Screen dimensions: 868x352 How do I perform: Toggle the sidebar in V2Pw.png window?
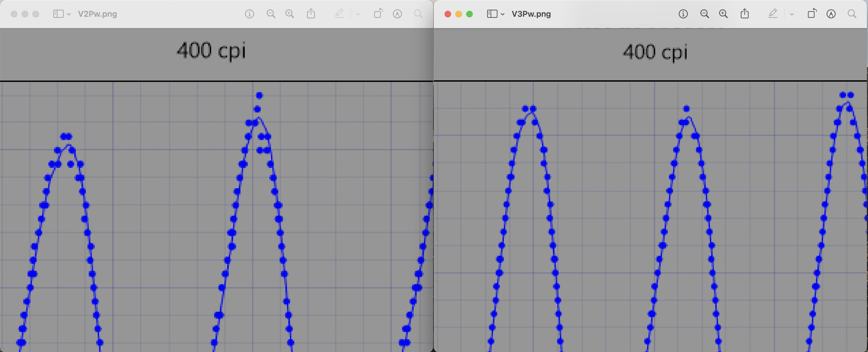pos(58,14)
